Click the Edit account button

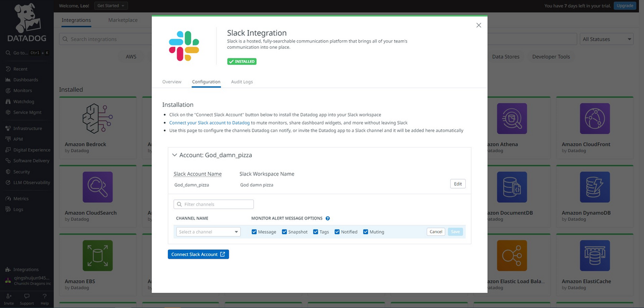coord(458,184)
